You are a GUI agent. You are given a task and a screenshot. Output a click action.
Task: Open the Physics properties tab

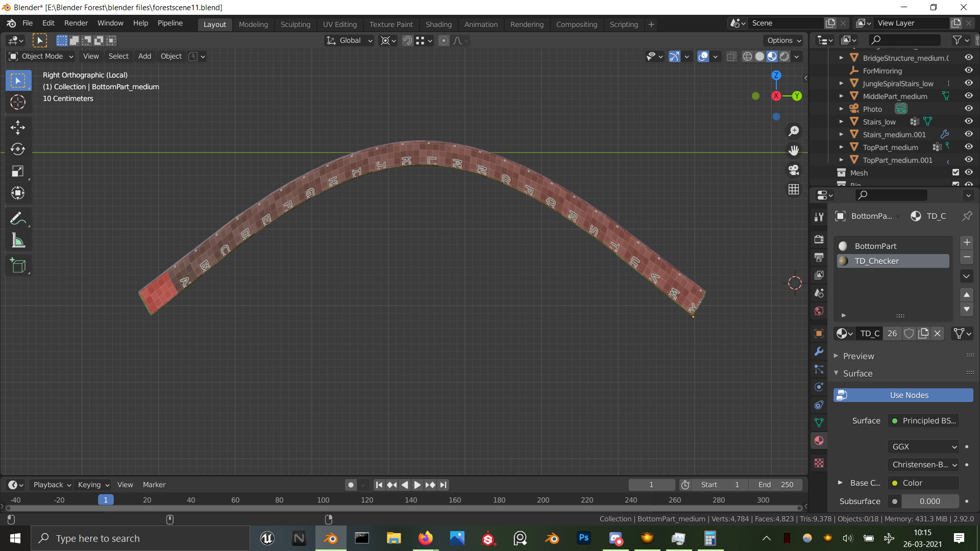(819, 387)
